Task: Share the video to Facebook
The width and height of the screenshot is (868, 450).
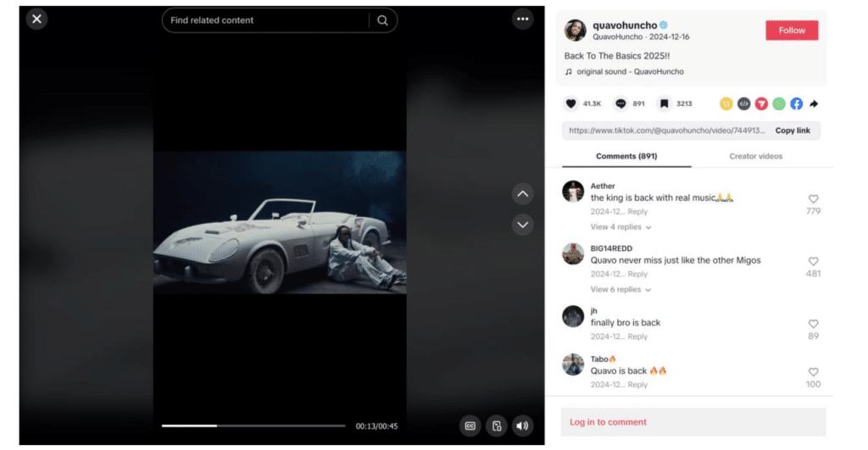Action: coord(796,103)
